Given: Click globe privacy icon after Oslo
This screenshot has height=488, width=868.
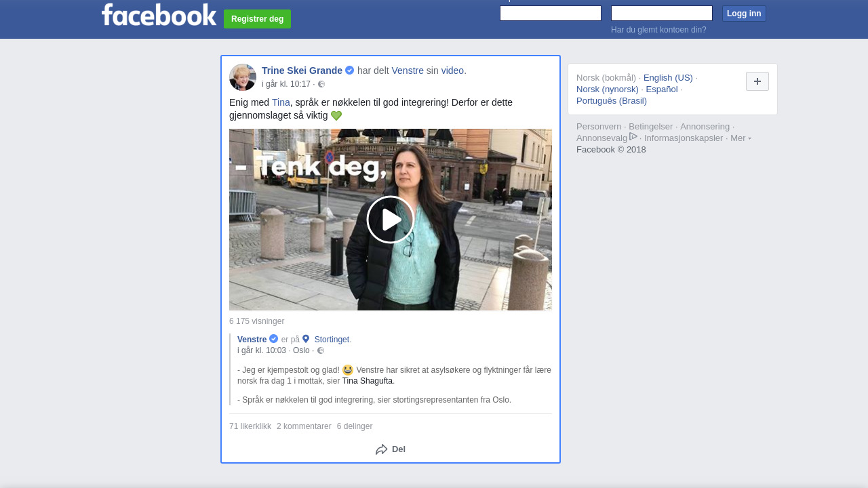Looking at the screenshot, I should [321, 351].
